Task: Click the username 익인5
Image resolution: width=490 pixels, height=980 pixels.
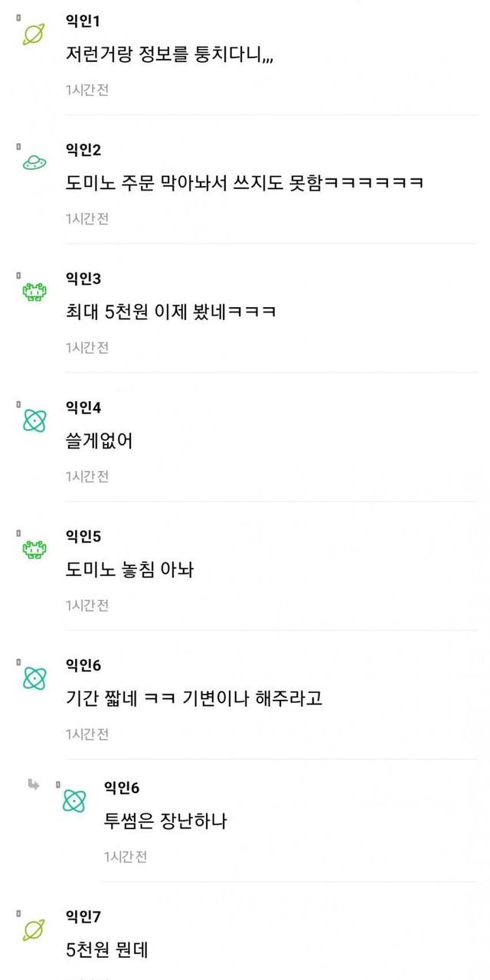Action: [83, 536]
